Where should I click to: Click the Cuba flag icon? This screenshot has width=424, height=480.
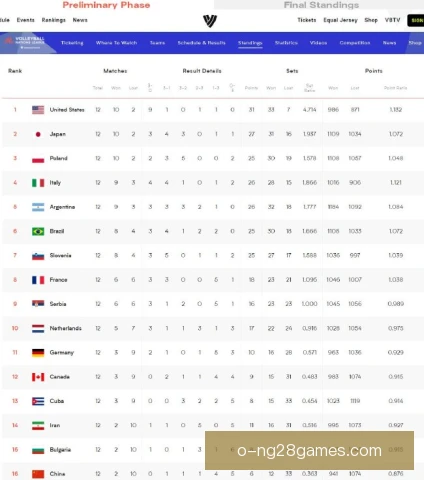[x=38, y=401]
